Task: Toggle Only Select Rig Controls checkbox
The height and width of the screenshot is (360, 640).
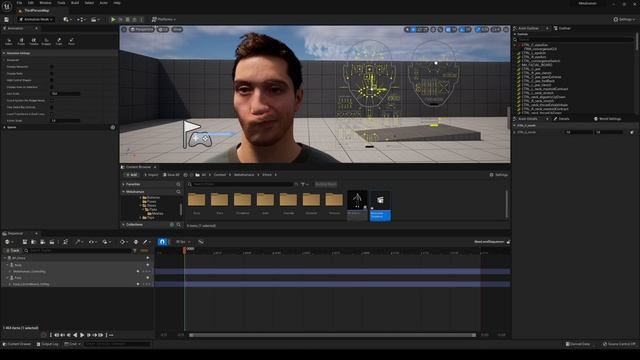Action: click(52, 107)
